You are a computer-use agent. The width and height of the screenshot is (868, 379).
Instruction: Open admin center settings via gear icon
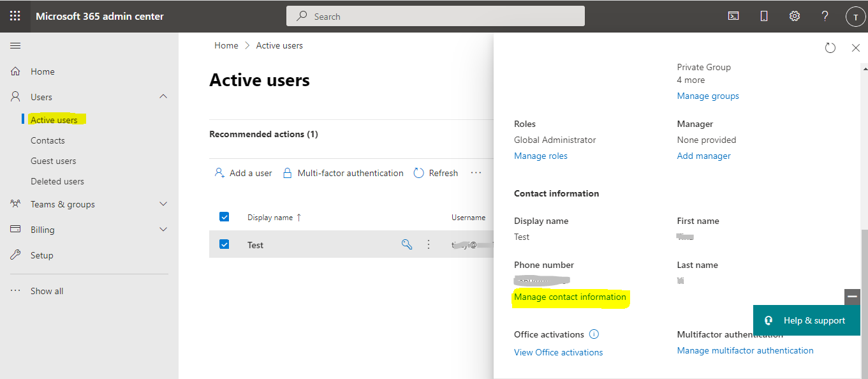tap(794, 15)
